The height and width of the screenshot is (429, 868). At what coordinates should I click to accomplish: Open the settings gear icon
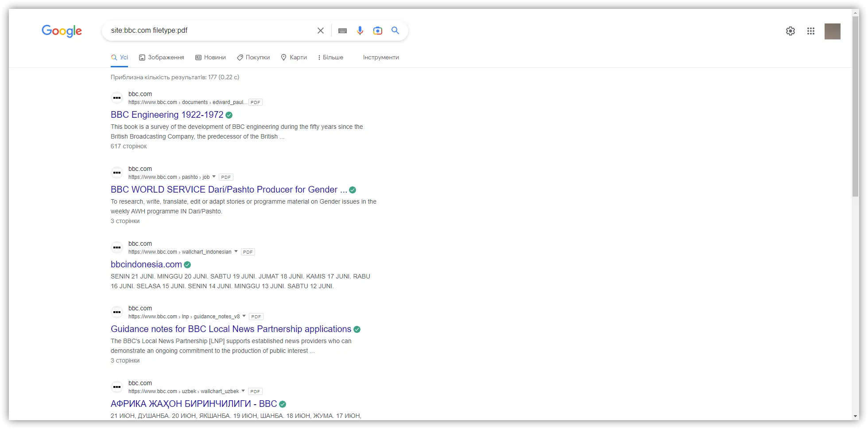790,31
